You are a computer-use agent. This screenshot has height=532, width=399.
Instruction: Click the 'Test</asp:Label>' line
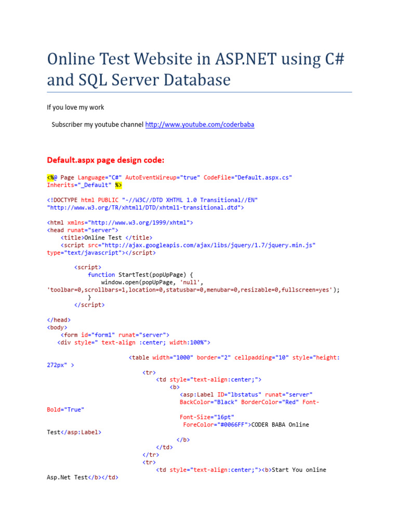74,432
